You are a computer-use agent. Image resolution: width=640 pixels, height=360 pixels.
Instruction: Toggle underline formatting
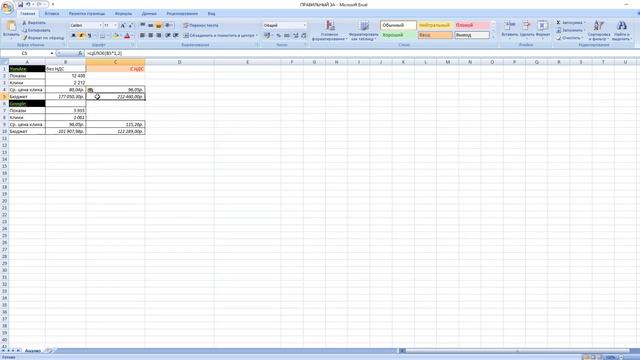(89, 36)
